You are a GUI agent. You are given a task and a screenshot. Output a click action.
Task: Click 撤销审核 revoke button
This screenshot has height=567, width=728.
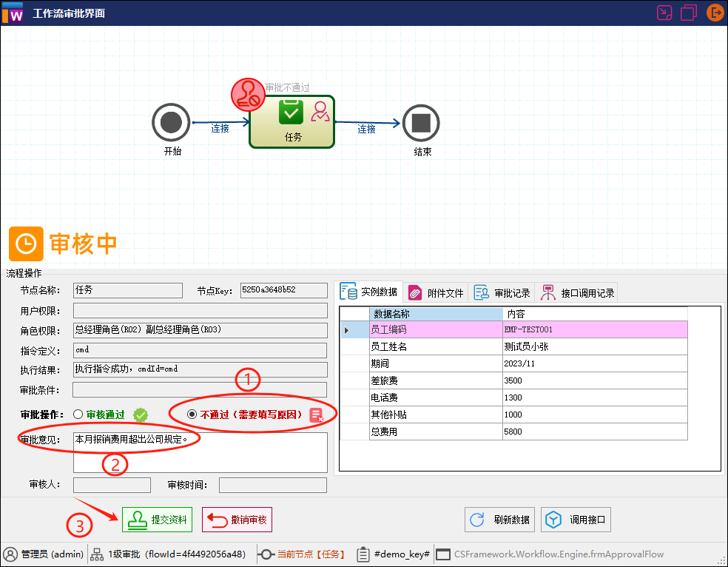click(237, 520)
